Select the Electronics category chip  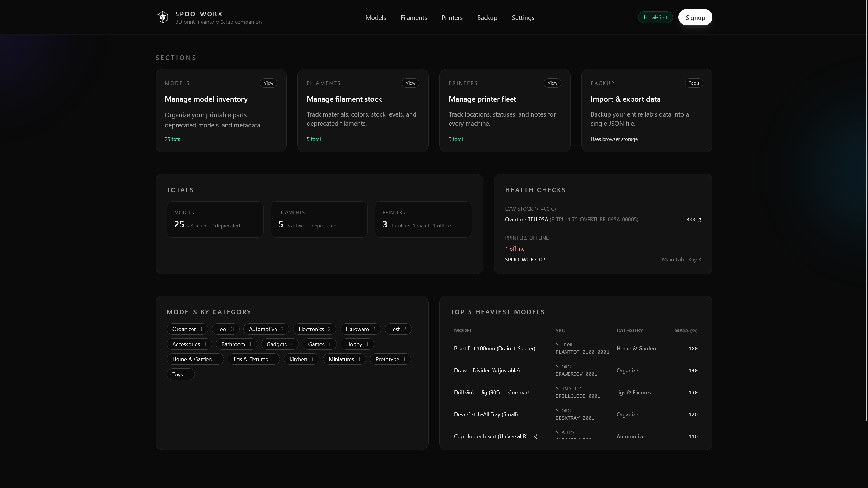[x=314, y=329]
